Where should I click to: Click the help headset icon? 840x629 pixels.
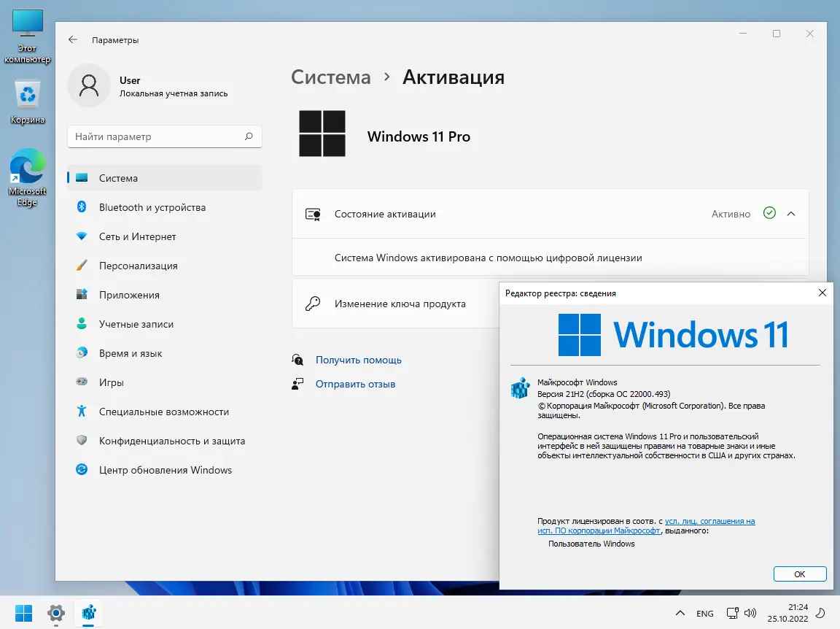pos(297,359)
